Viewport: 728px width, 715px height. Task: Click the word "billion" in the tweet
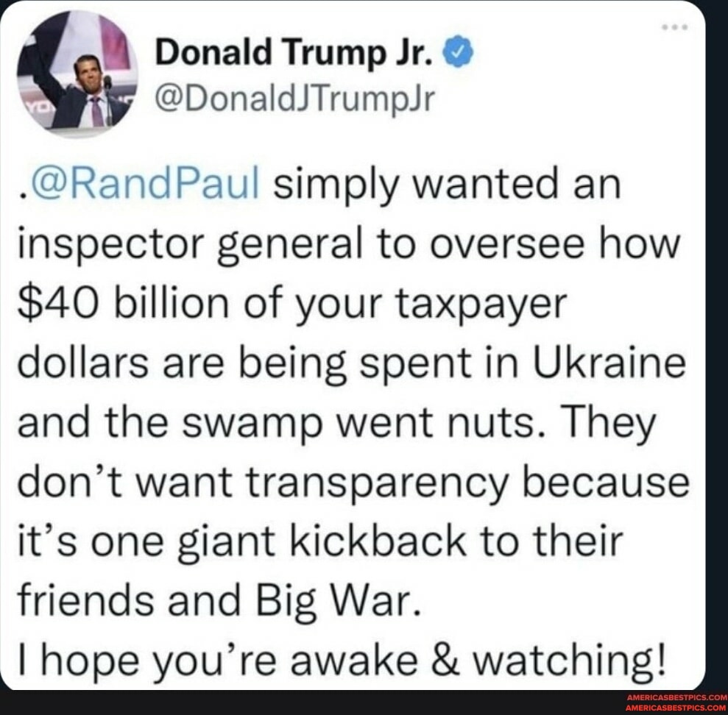(x=172, y=304)
